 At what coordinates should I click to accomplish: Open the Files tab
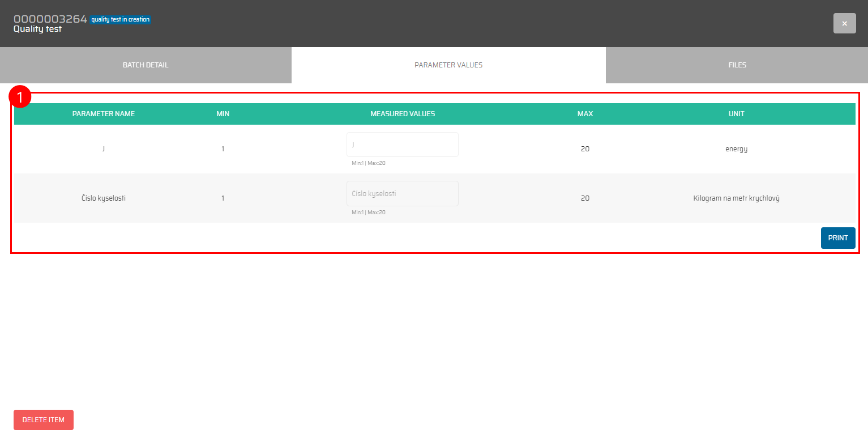click(737, 65)
